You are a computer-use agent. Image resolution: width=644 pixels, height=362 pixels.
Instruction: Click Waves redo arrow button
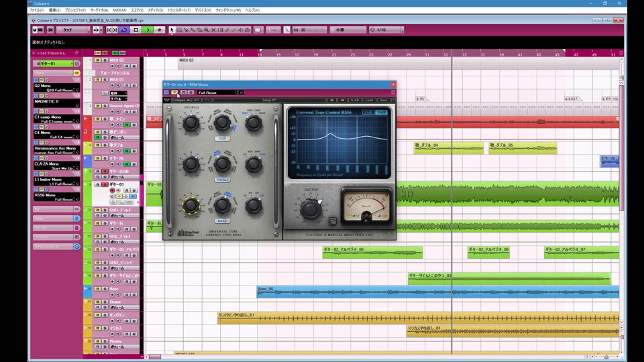207,100
